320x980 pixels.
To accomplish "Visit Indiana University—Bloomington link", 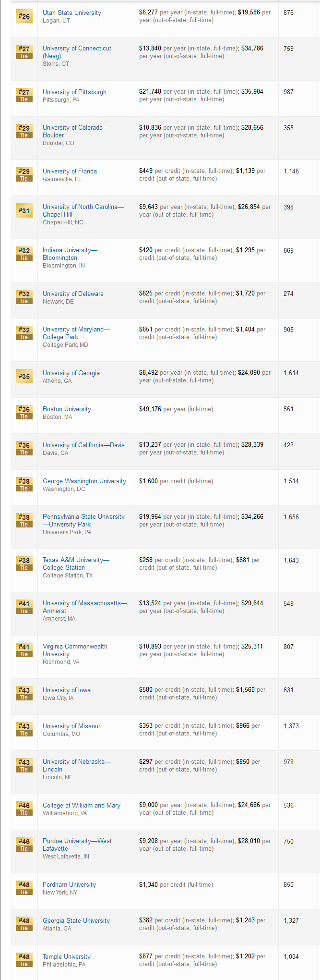I will 70,254.
